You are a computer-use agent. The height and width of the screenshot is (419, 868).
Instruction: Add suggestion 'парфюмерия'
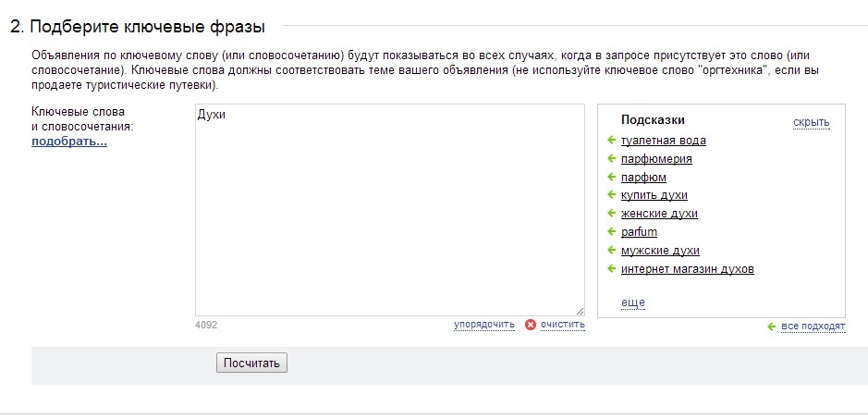[x=656, y=159]
